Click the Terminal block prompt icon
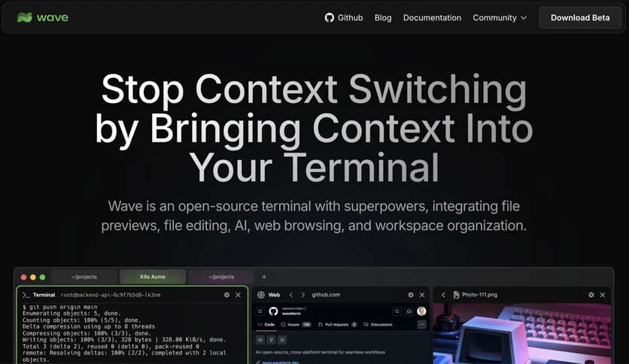 [26, 295]
